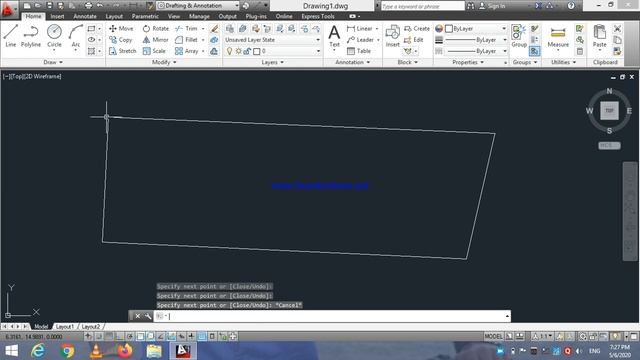Select the Line drawing tool
This screenshot has height=360, width=640.
(x=11, y=36)
